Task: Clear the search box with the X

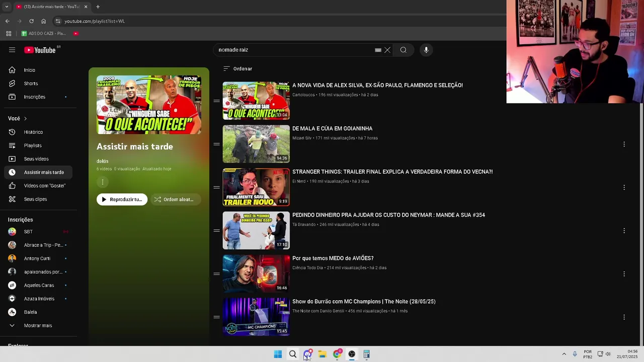Action: coord(387,50)
